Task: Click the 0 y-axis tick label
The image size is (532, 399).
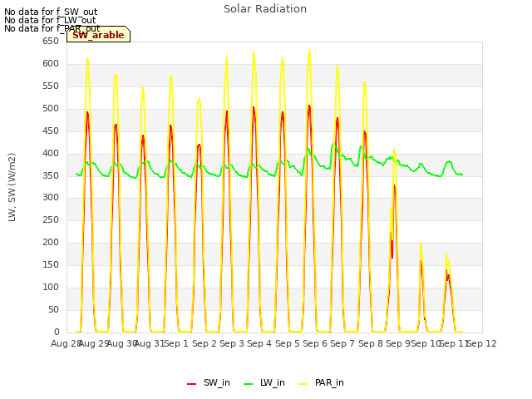Action: click(57, 332)
